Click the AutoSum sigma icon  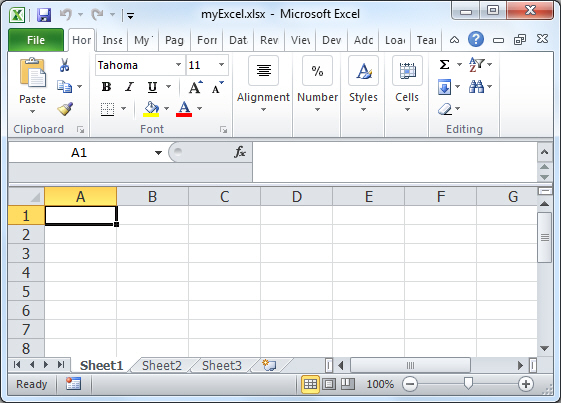click(x=444, y=65)
